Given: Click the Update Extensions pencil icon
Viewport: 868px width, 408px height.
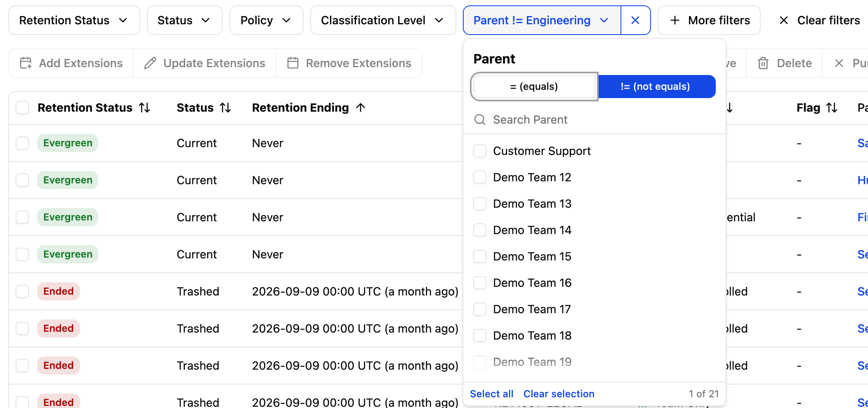Looking at the screenshot, I should pos(150,63).
